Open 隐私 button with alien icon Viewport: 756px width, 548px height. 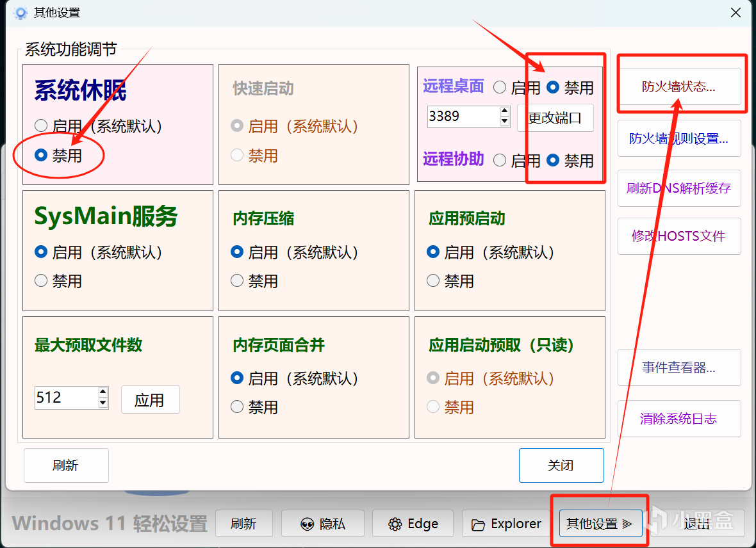coord(322,524)
